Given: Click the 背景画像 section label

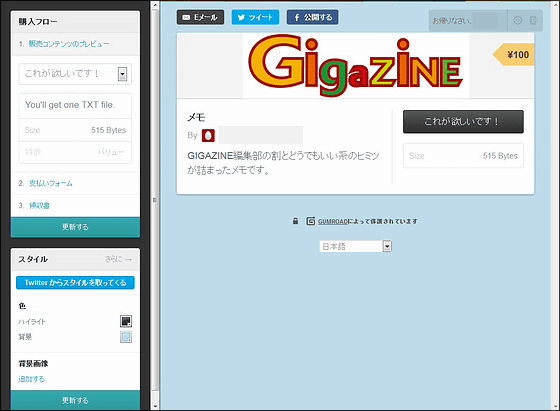Looking at the screenshot, I should click(x=33, y=364).
